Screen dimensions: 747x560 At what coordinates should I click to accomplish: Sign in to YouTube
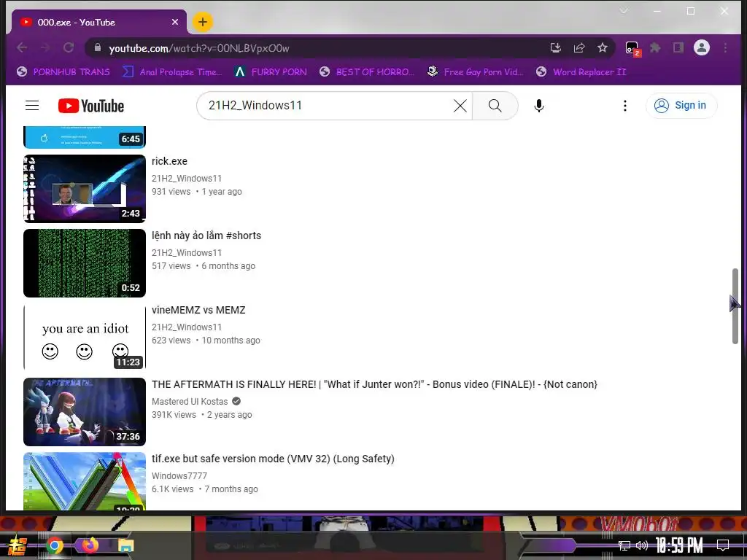coord(681,105)
